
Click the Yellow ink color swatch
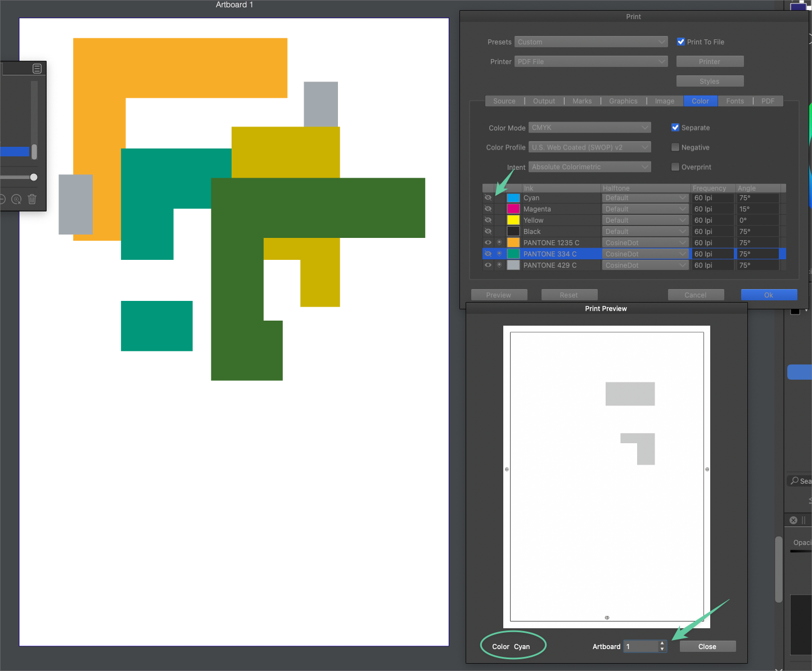pos(513,220)
